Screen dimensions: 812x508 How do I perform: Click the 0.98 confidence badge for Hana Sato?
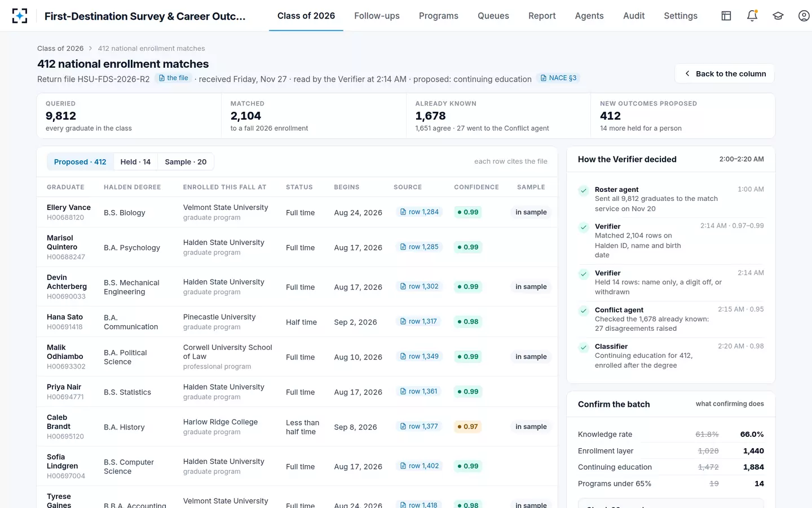pyautogui.click(x=468, y=322)
